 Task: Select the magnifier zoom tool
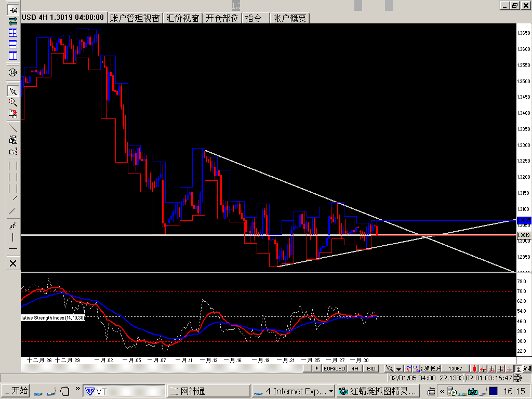click(13, 102)
